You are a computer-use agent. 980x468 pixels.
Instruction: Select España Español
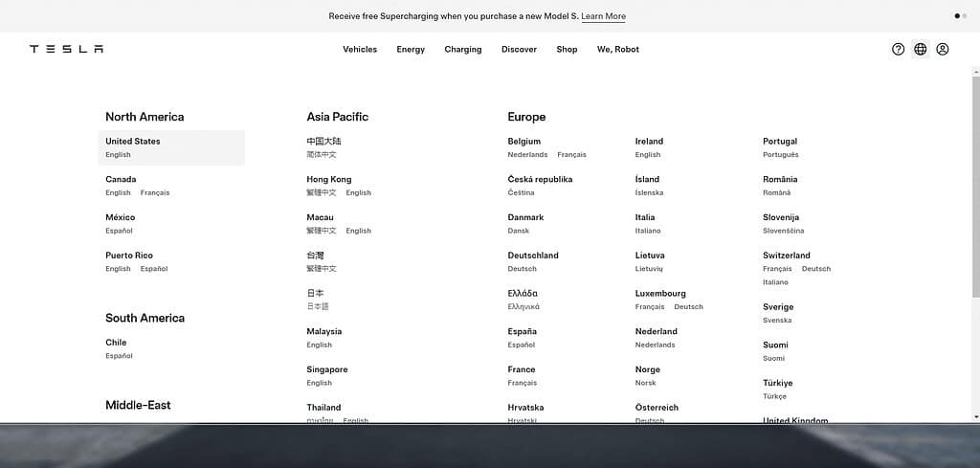pos(522,345)
